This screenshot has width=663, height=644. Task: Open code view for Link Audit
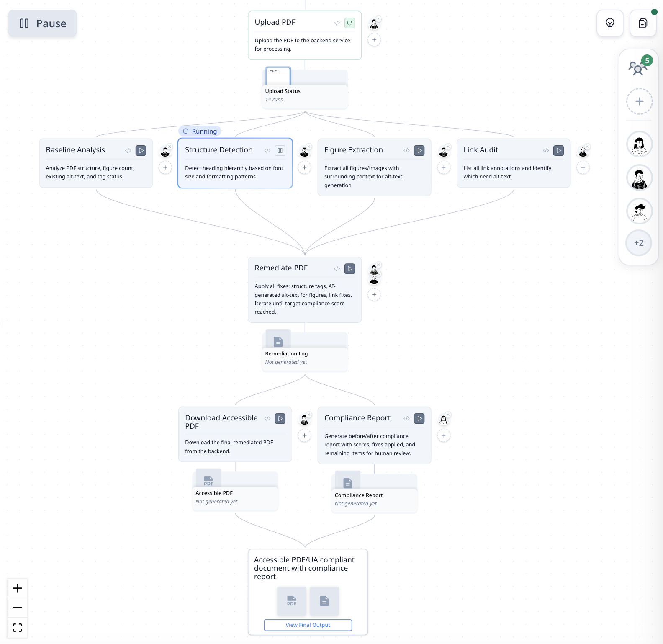[545, 150]
